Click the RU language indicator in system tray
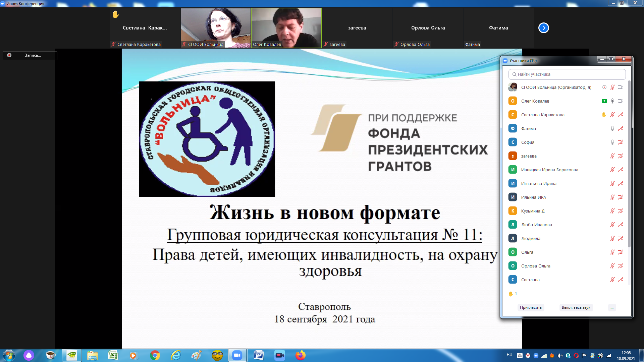This screenshot has height=362, width=644. point(509,355)
